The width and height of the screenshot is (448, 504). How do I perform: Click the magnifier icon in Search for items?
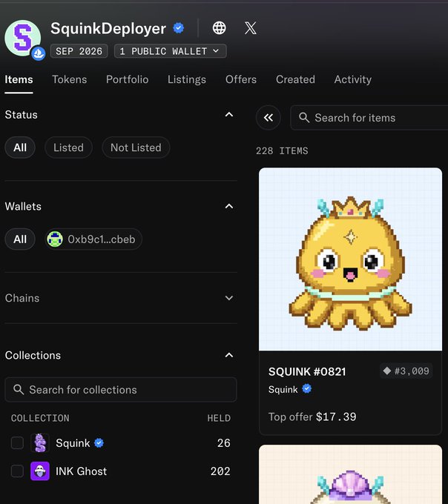(304, 118)
